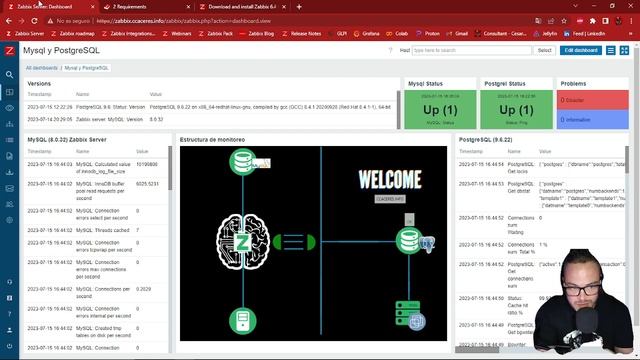
Task: Go back with the browser back arrow
Action: click(9, 21)
